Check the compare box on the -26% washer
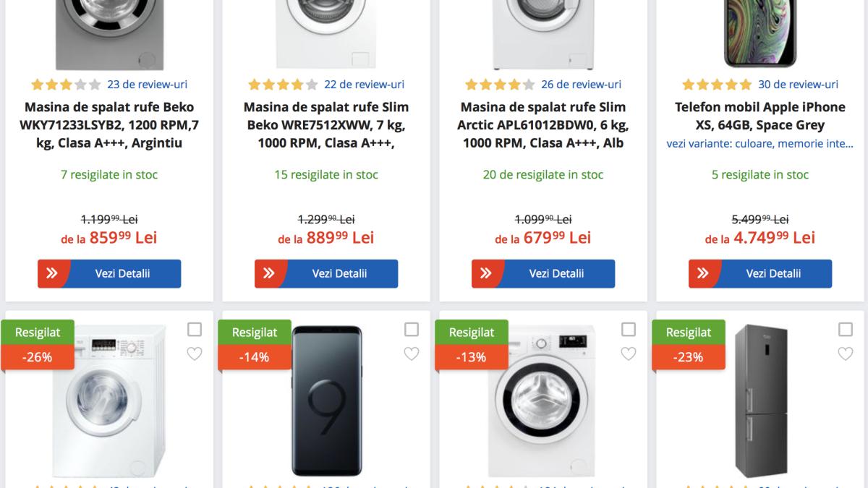The height and width of the screenshot is (488, 868). [x=194, y=329]
